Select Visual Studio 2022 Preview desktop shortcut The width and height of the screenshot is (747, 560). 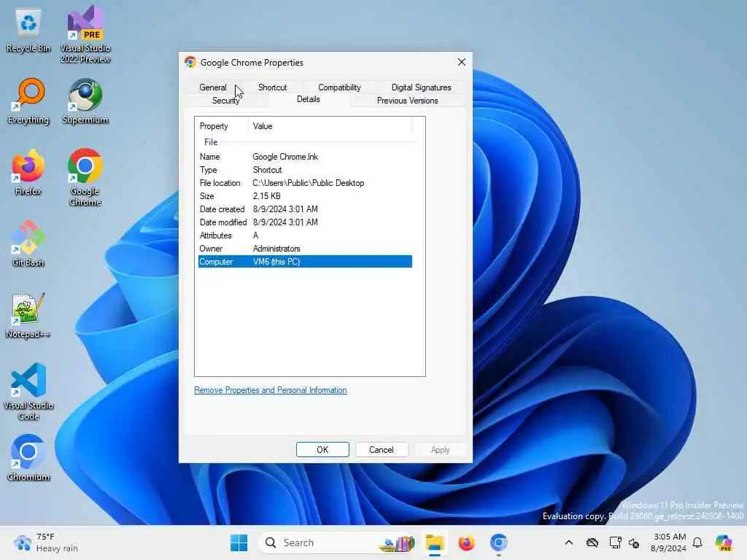click(85, 34)
